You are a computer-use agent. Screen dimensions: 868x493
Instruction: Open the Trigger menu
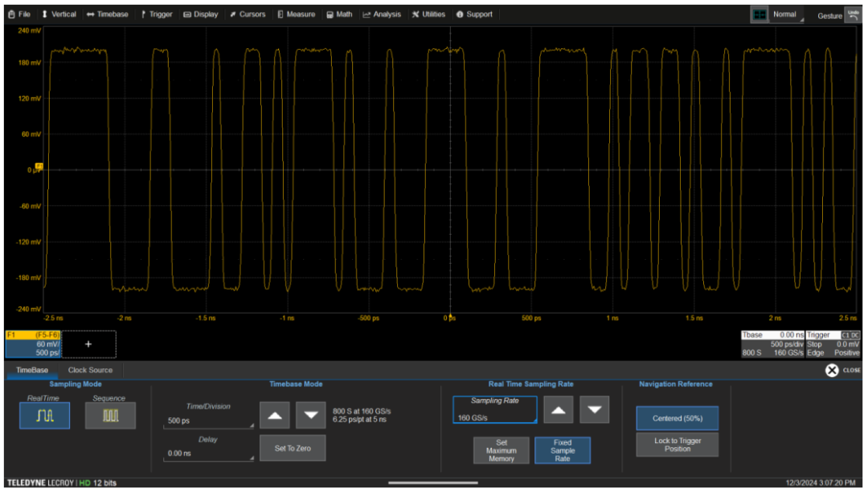[x=157, y=14]
